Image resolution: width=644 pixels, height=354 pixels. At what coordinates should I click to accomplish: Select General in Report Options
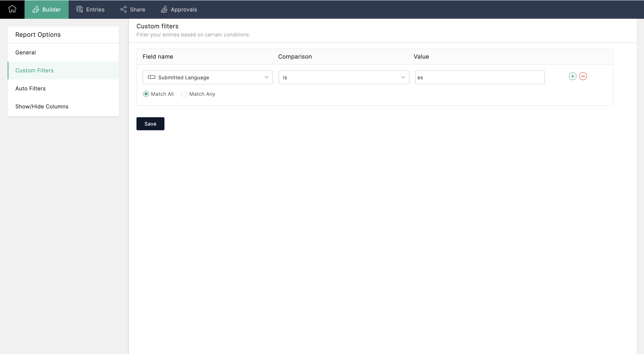[63, 52]
